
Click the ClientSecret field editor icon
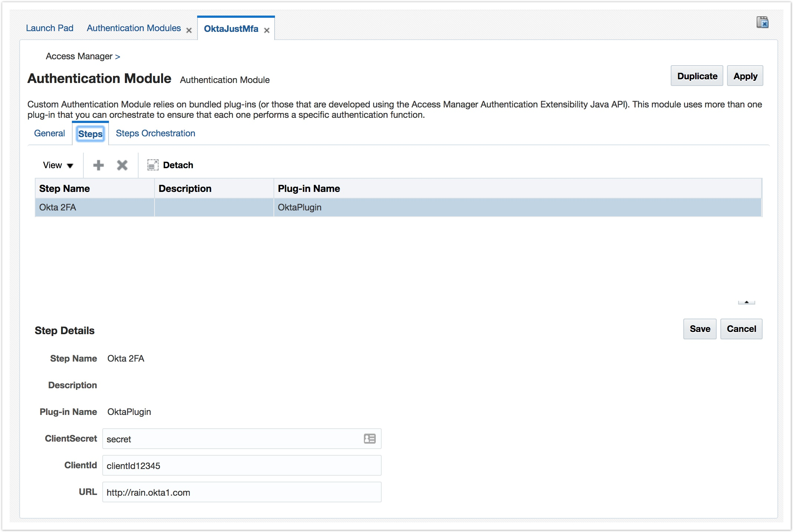tap(369, 439)
